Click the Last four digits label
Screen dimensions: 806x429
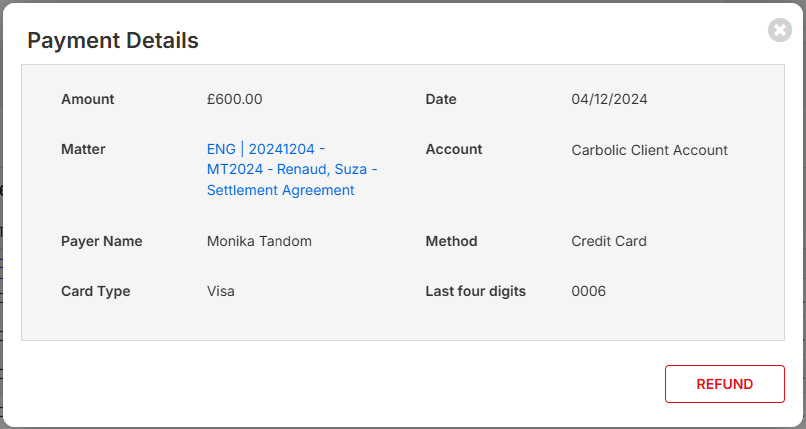point(475,291)
